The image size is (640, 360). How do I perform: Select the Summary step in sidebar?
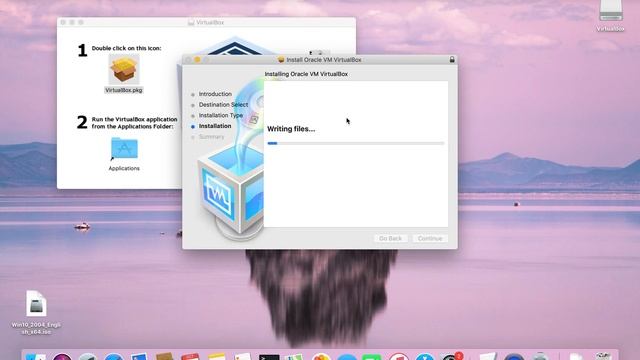(x=211, y=137)
